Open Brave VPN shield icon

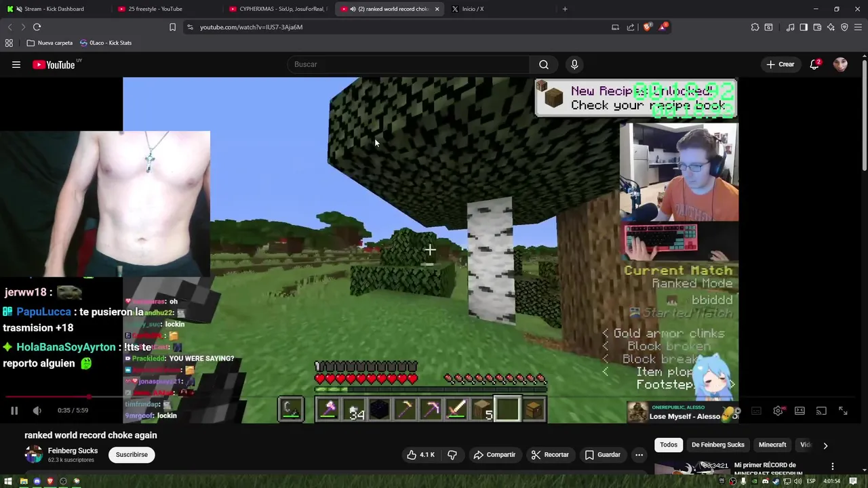(844, 27)
